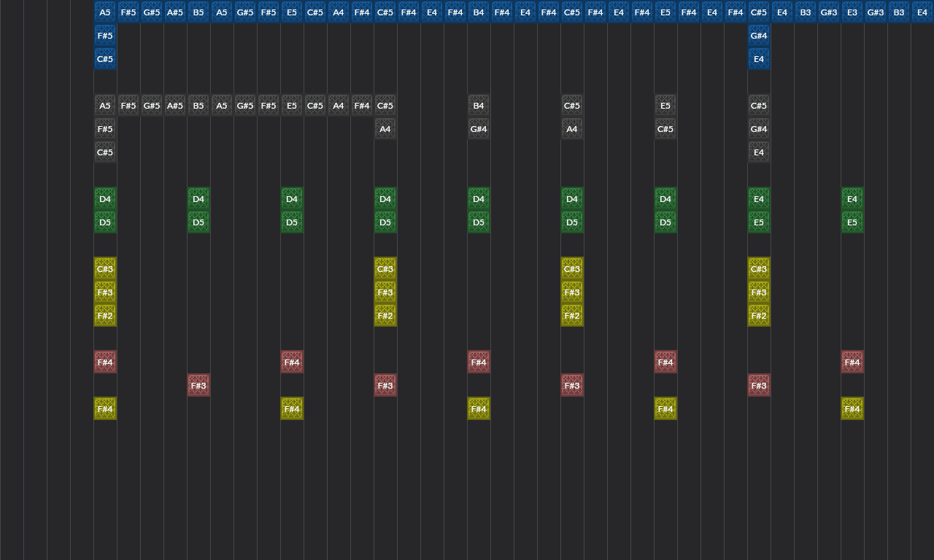
Task: Select the blue B5 note in top row
Action: pos(198,12)
